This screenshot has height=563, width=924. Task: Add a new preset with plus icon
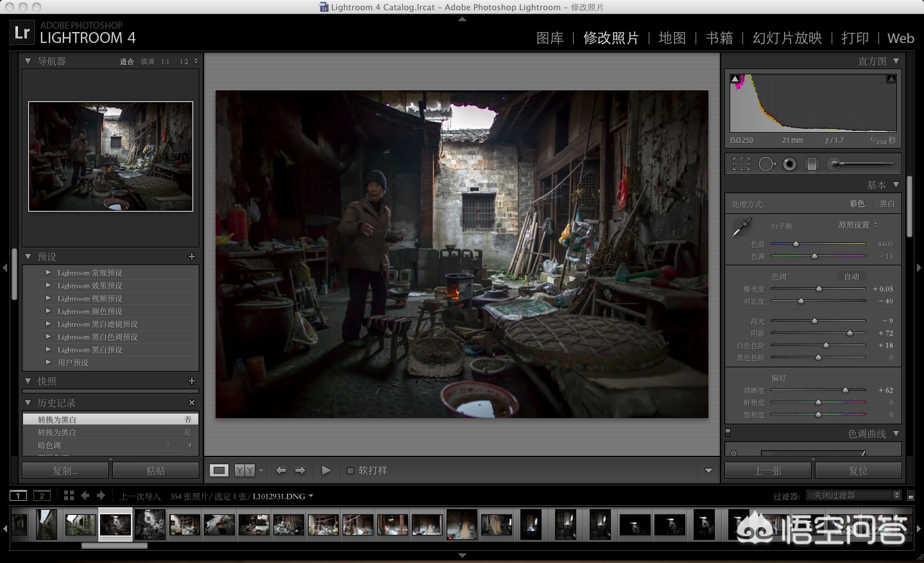[191, 256]
